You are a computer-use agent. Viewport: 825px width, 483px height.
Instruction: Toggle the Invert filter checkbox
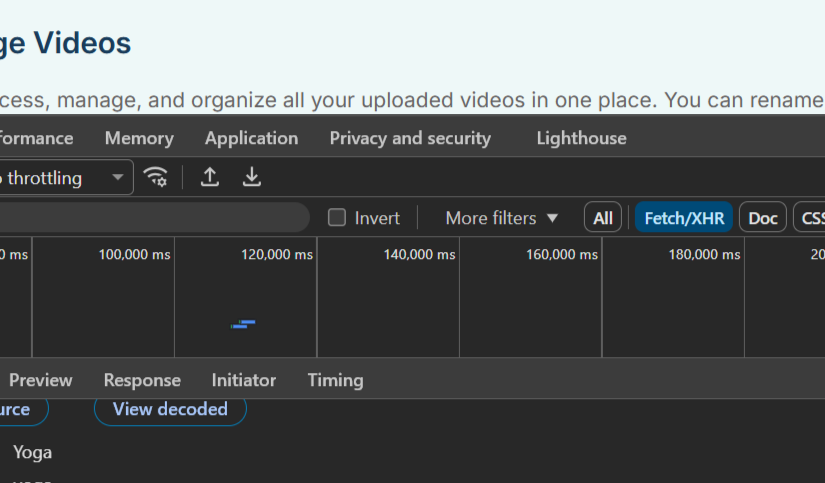point(337,217)
